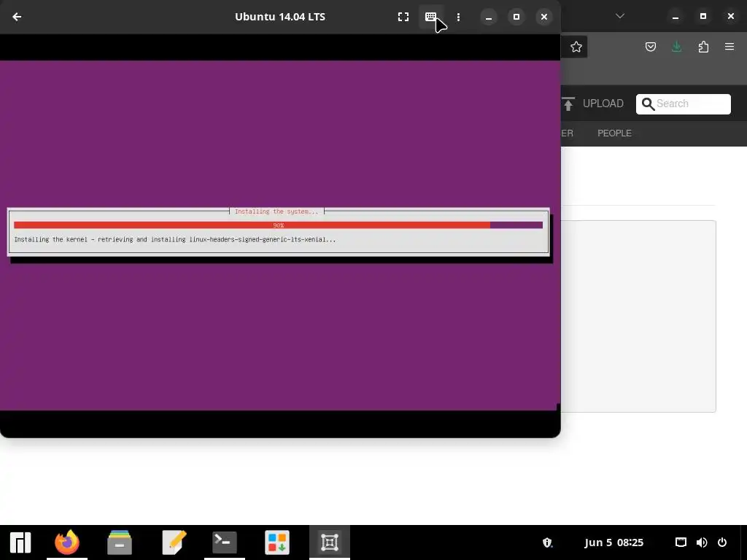Open the Firefox downloads arrow icon

pyautogui.click(x=676, y=47)
